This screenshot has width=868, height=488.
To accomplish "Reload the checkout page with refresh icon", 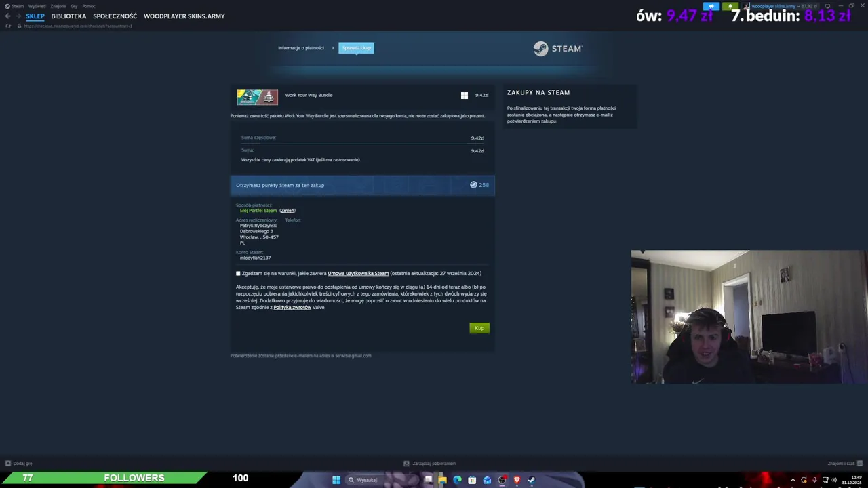I will click(7, 26).
